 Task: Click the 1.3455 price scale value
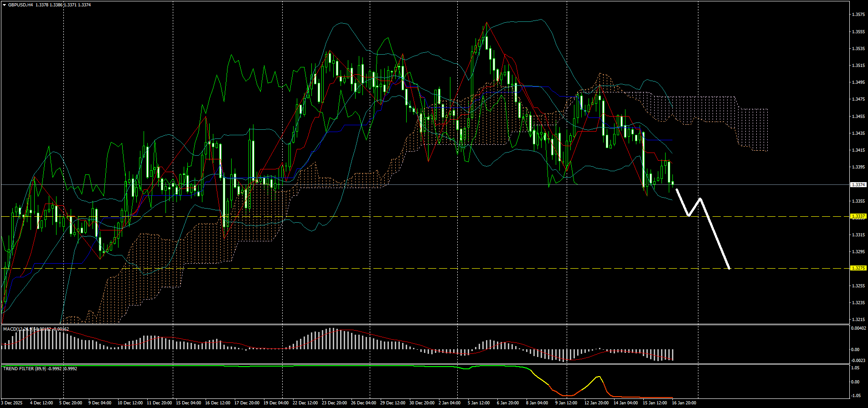858,116
